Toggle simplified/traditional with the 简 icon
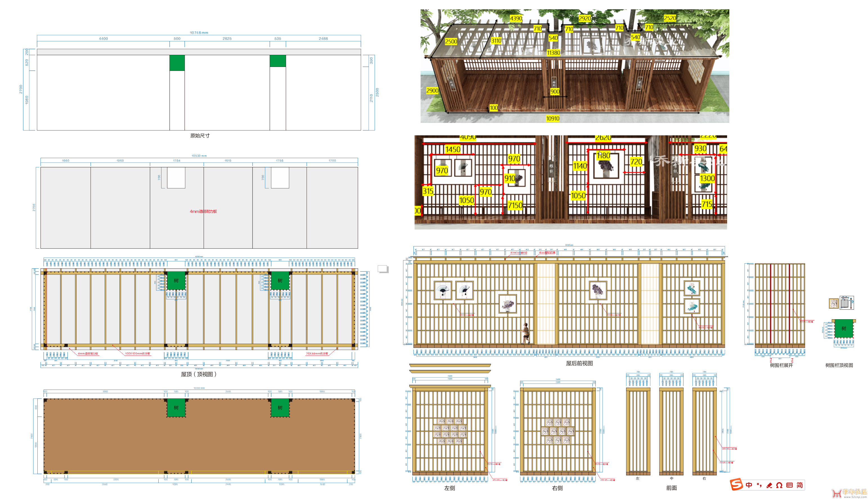 pos(799,485)
